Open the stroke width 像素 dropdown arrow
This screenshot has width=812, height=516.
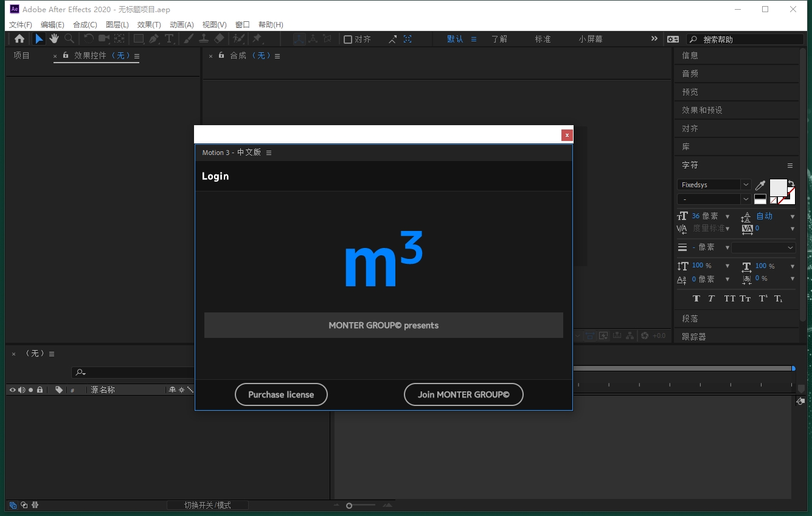click(727, 248)
